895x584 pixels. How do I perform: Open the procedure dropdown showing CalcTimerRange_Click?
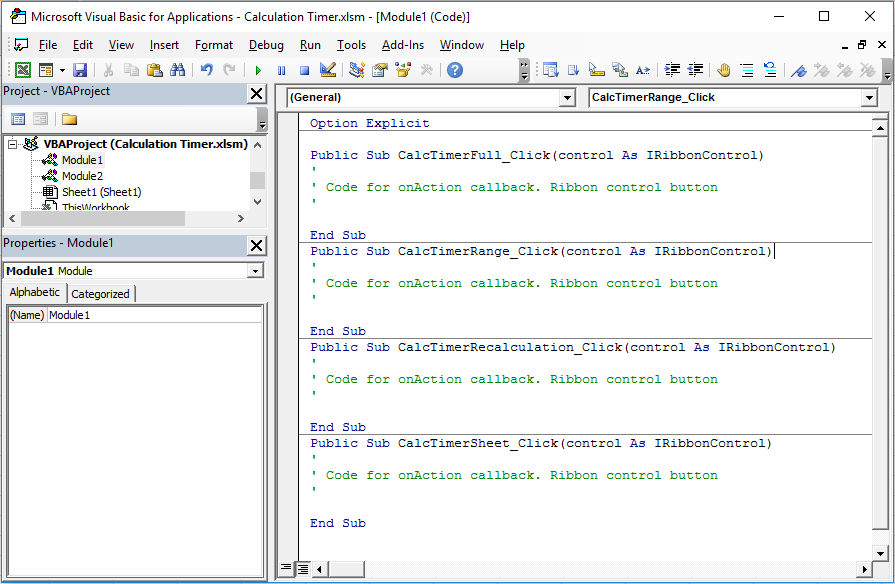pyautogui.click(x=871, y=98)
